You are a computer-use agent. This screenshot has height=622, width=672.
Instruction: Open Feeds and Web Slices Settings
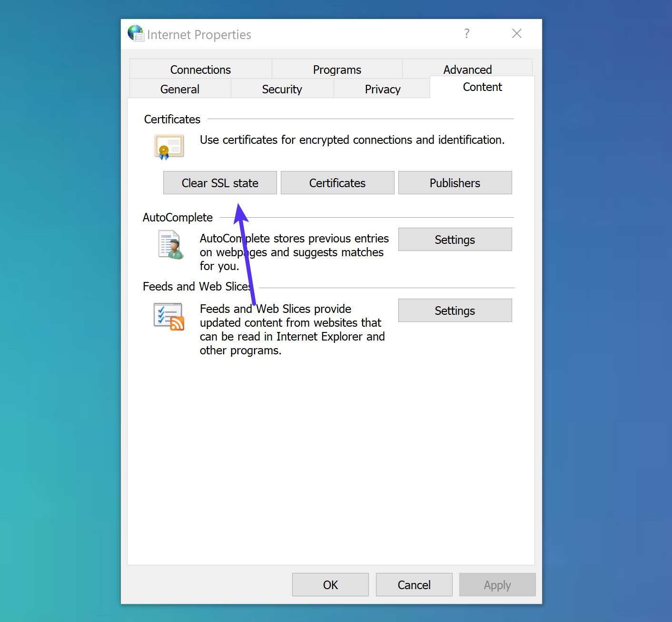tap(455, 310)
